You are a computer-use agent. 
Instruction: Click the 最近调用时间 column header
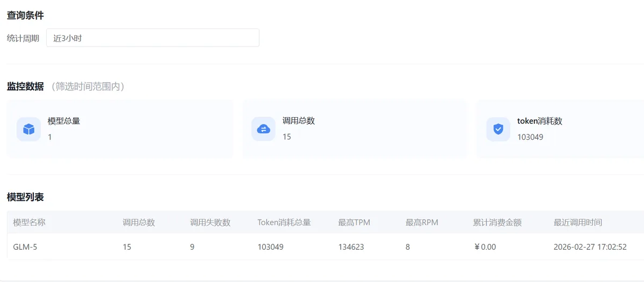pos(578,222)
